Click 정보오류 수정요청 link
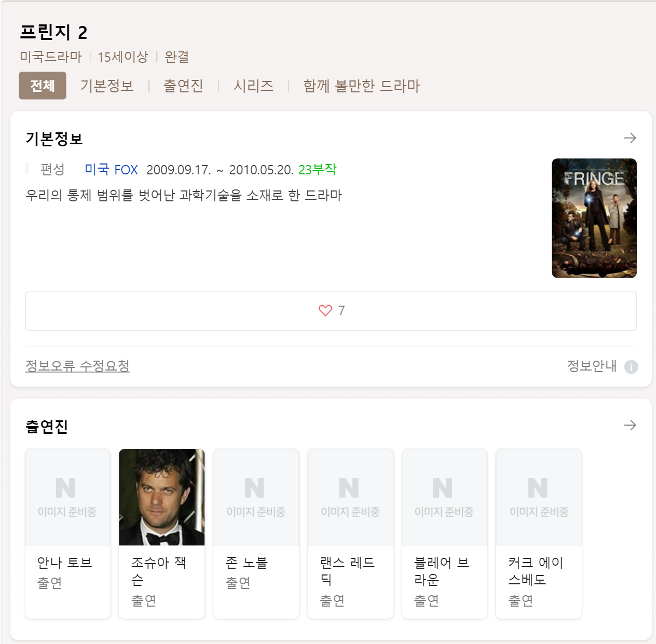The width and height of the screenshot is (656, 644). tap(77, 366)
